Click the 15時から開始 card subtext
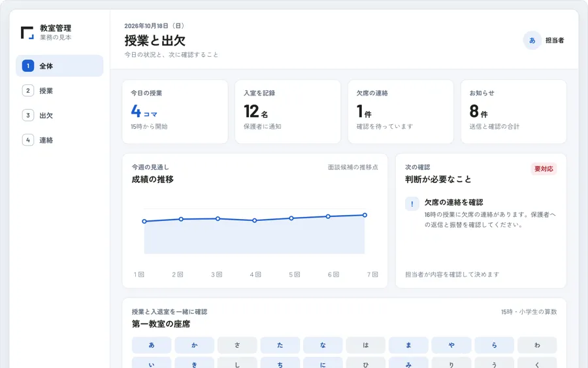This screenshot has width=588, height=368. (149, 127)
